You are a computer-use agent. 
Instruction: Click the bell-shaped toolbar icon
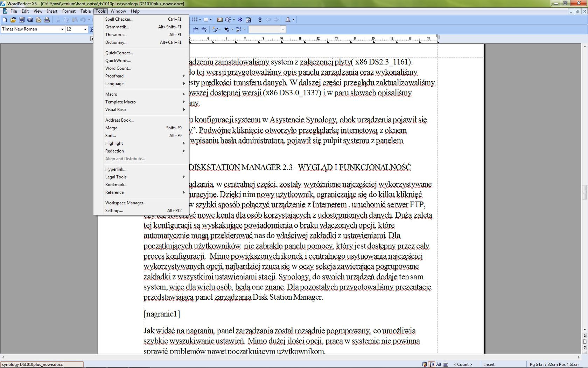click(x=288, y=20)
